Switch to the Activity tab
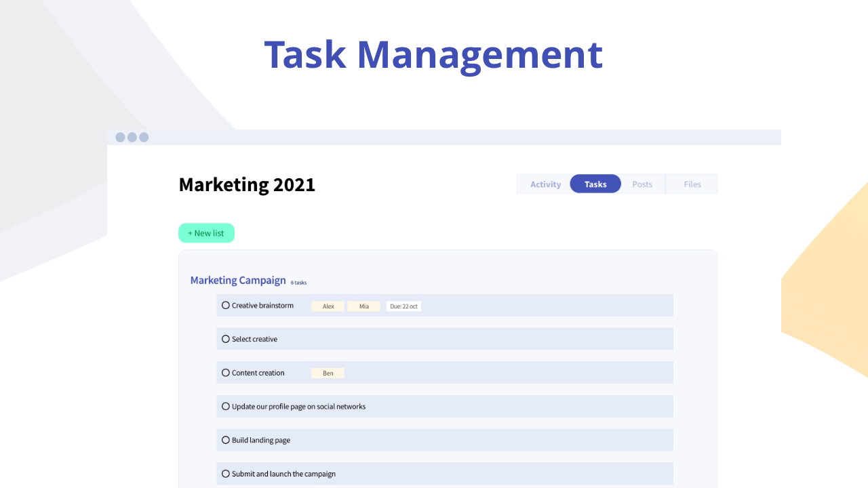 545,184
